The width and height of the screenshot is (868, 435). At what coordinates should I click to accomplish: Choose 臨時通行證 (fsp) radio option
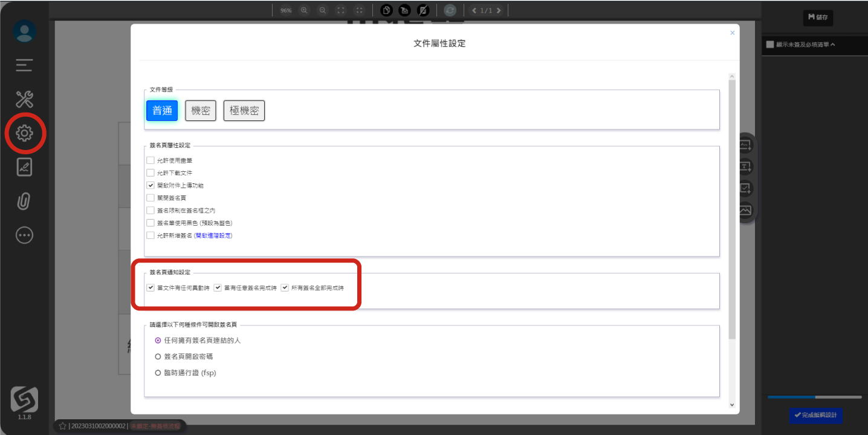(x=158, y=373)
